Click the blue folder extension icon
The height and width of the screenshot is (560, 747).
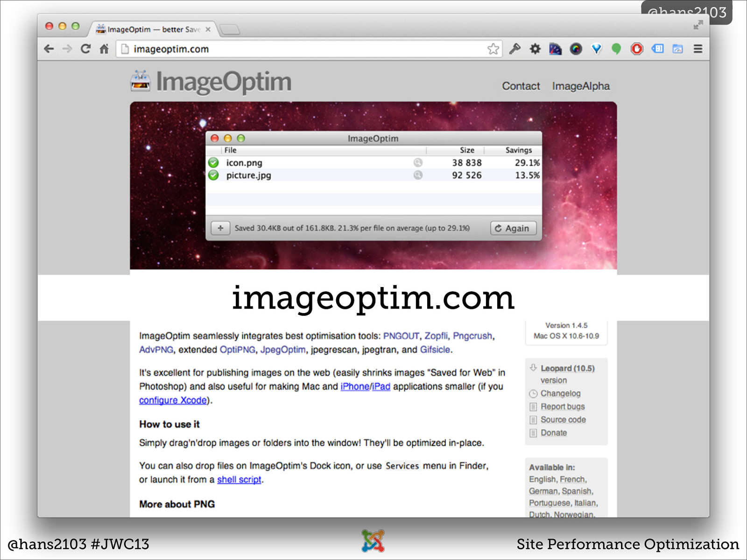point(677,49)
